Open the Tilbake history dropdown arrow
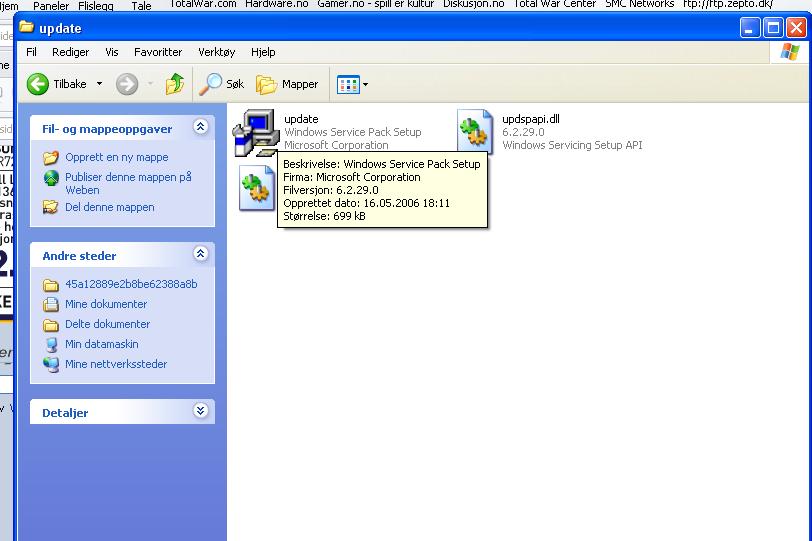The width and height of the screenshot is (812, 541). 99,84
